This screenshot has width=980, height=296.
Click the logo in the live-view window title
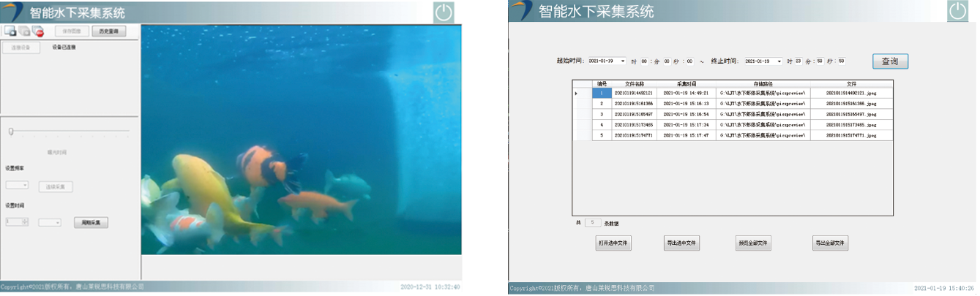tap(12, 11)
